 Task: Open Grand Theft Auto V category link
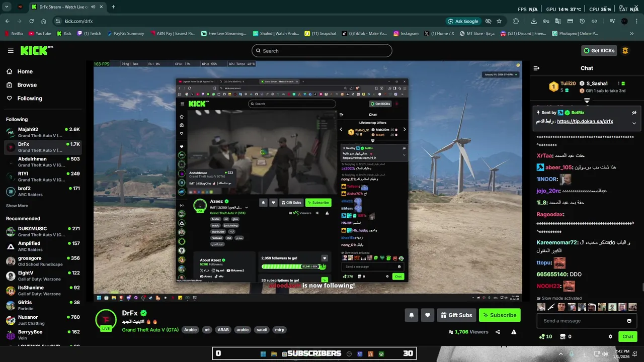(150, 330)
